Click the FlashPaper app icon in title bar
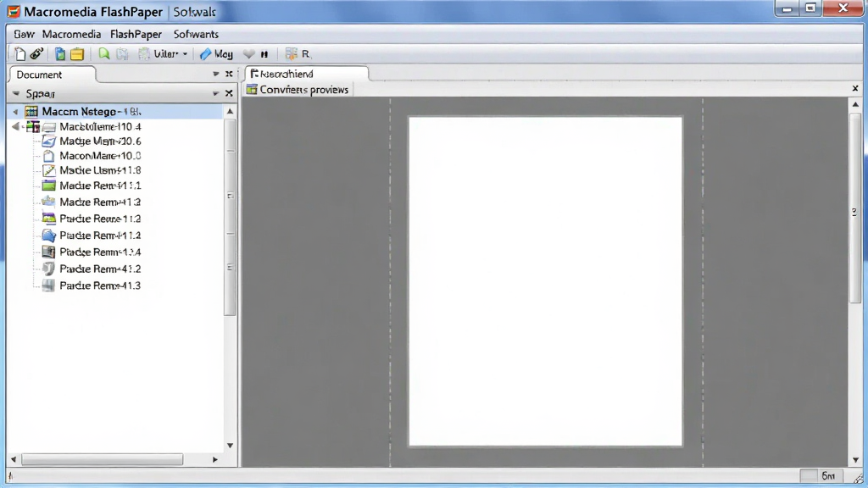This screenshot has height=488, width=868. pos(14,12)
